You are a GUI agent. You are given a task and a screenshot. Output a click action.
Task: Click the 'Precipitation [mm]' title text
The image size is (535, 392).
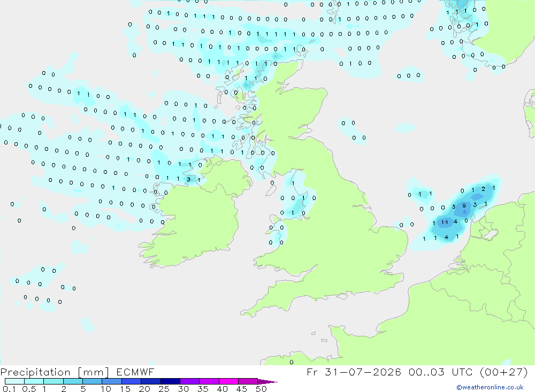tap(55, 372)
